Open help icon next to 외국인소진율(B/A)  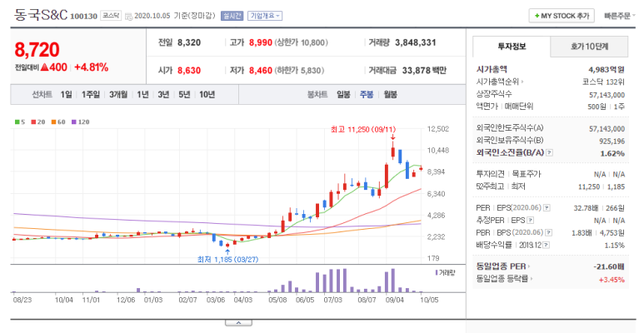coord(549,152)
